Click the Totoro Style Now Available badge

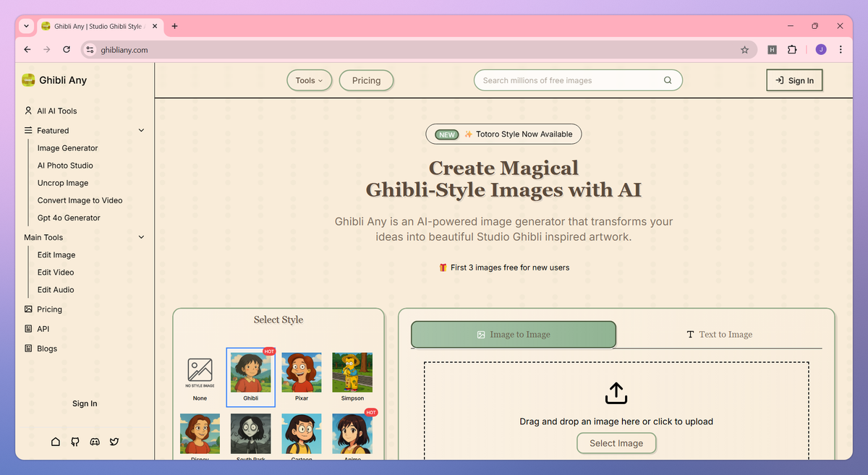click(x=503, y=134)
